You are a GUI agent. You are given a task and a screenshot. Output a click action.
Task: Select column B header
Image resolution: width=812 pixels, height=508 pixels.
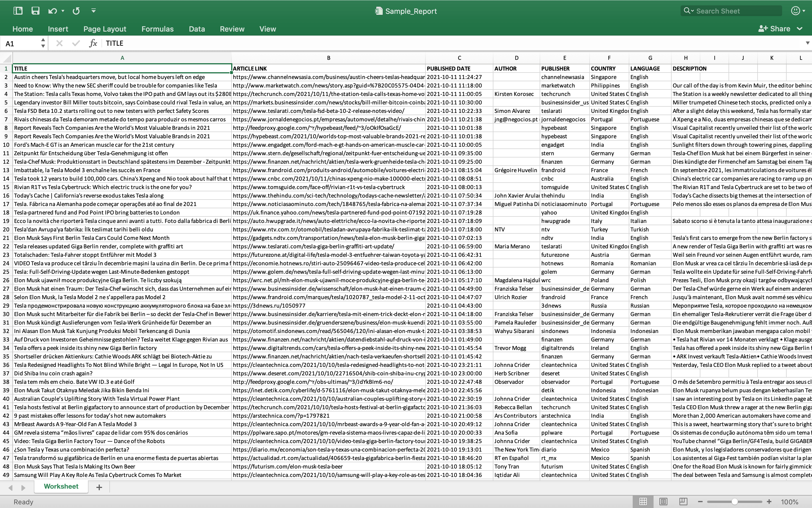click(x=328, y=58)
